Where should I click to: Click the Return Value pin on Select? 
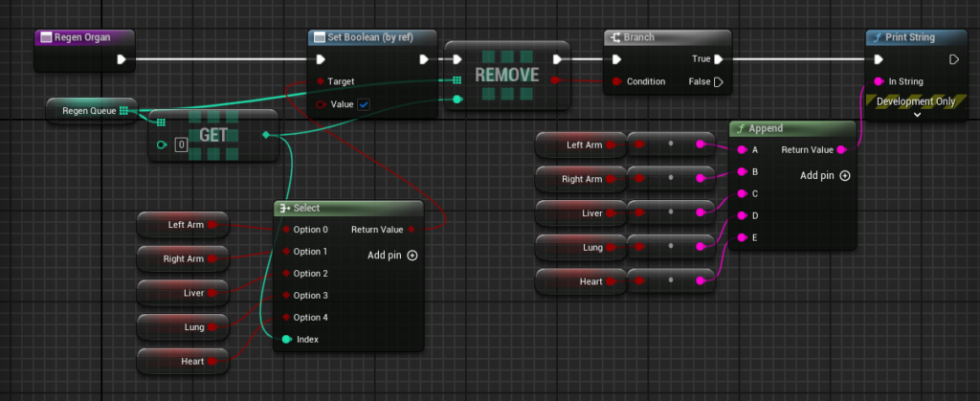[x=412, y=230]
